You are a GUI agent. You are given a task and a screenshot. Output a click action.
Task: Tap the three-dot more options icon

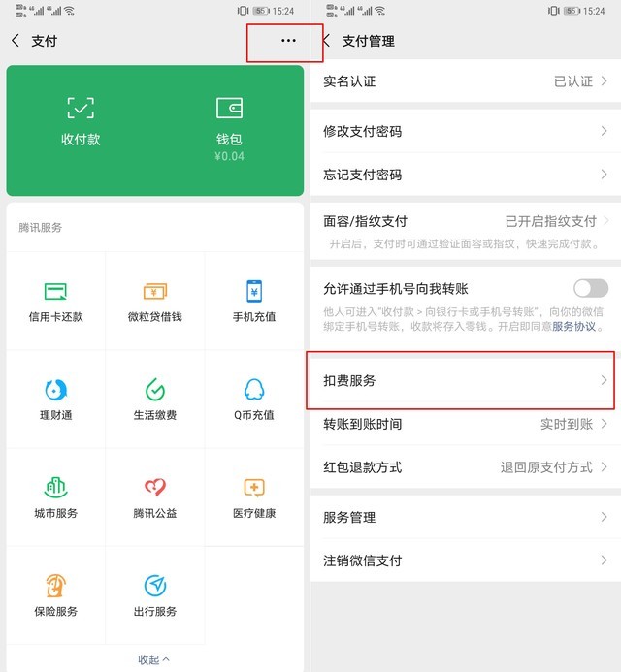[288, 41]
